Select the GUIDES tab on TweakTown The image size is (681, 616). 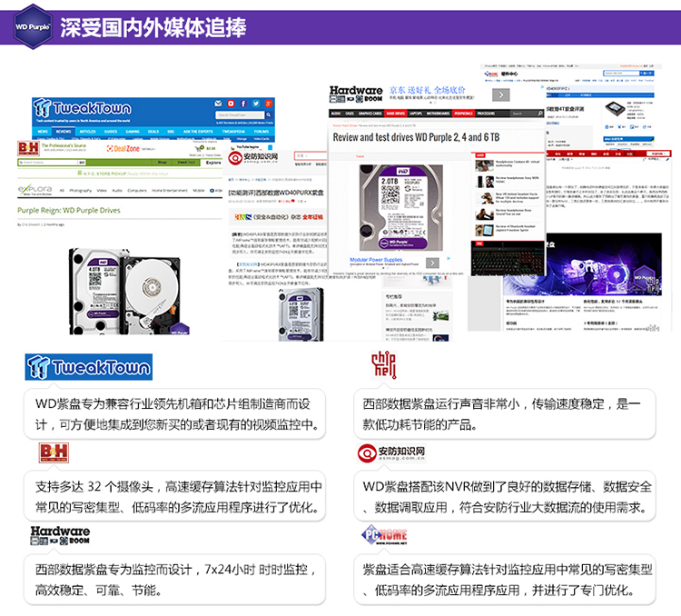click(110, 131)
